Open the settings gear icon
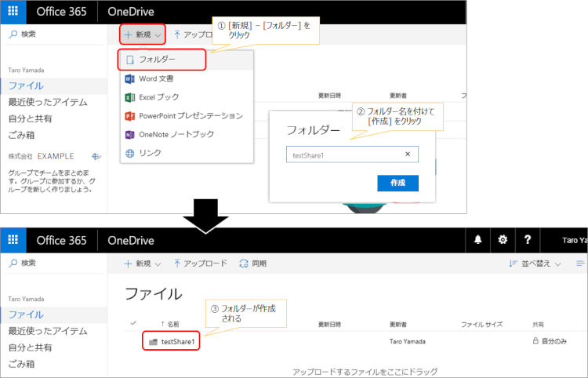The image size is (588, 378). (x=503, y=240)
